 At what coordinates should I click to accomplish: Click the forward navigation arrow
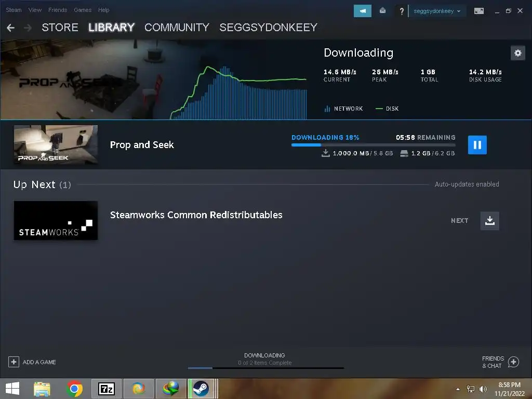28,28
